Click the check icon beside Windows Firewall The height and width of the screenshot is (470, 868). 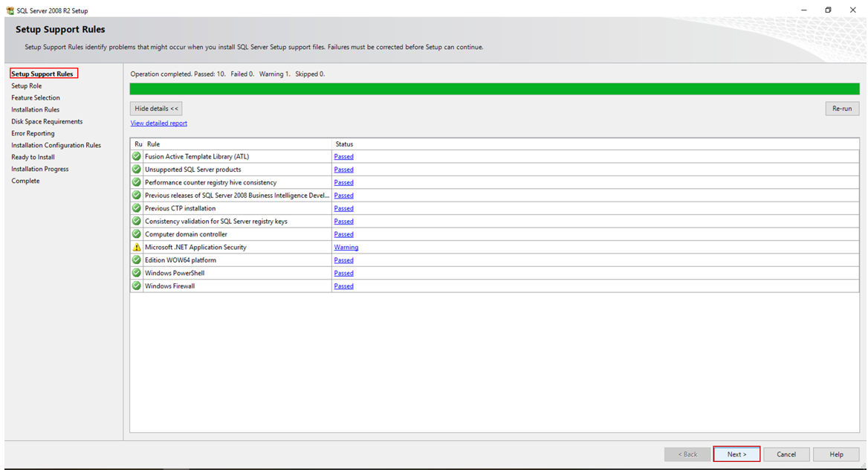coord(137,286)
